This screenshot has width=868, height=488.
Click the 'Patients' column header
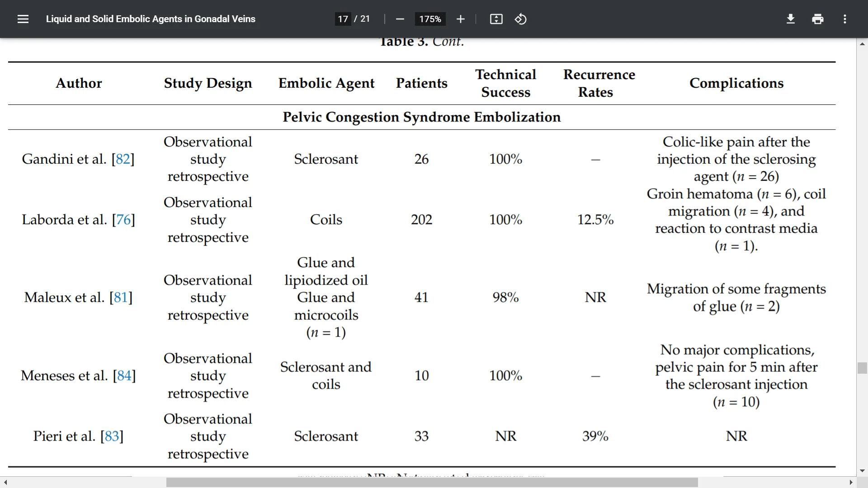point(421,83)
